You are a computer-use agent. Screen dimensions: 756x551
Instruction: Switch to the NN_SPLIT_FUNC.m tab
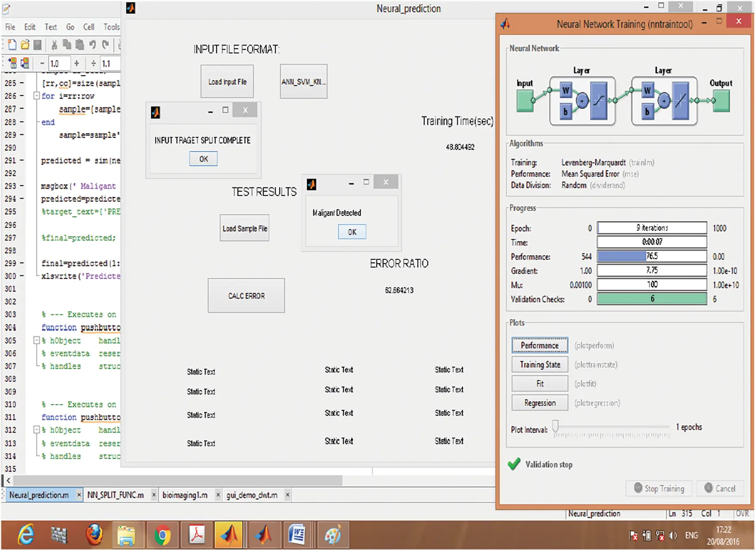(115, 495)
